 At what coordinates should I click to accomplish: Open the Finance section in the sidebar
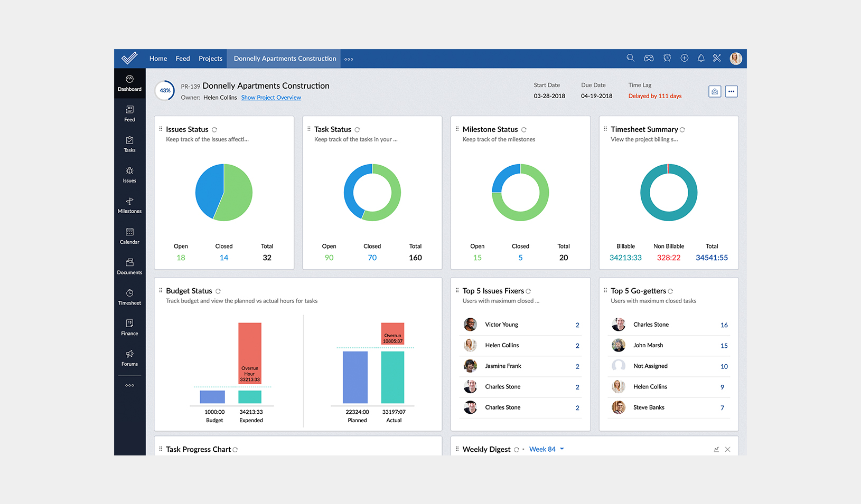pyautogui.click(x=129, y=327)
